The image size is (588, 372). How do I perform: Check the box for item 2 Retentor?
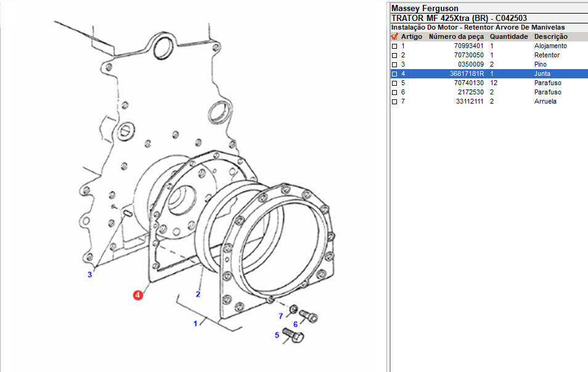394,56
